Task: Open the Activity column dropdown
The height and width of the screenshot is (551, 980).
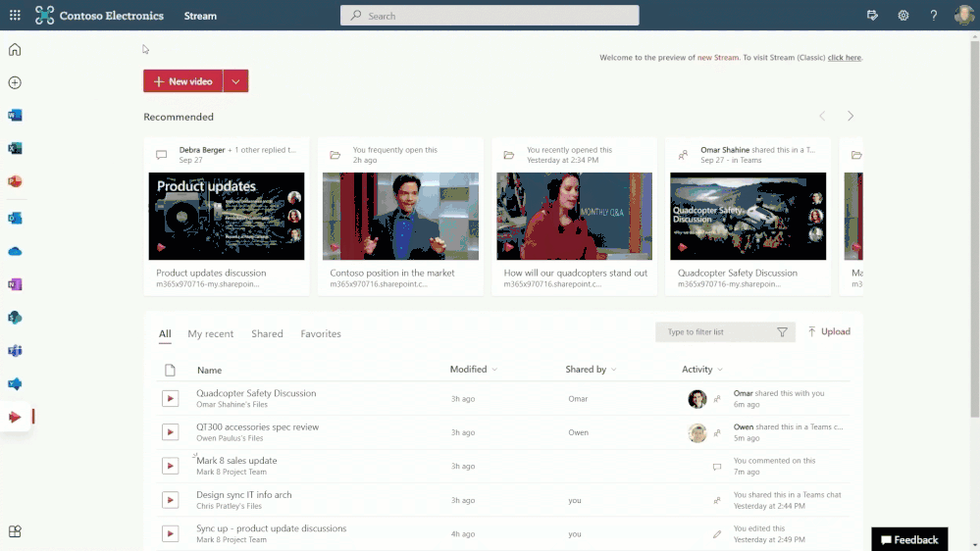Action: coord(720,370)
